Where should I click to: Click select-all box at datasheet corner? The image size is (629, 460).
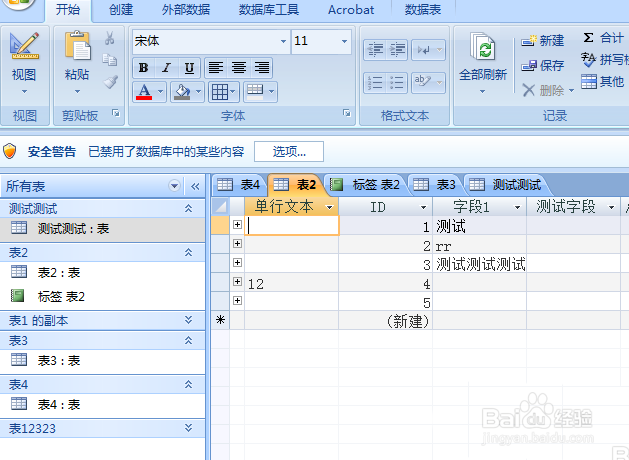[x=220, y=207]
